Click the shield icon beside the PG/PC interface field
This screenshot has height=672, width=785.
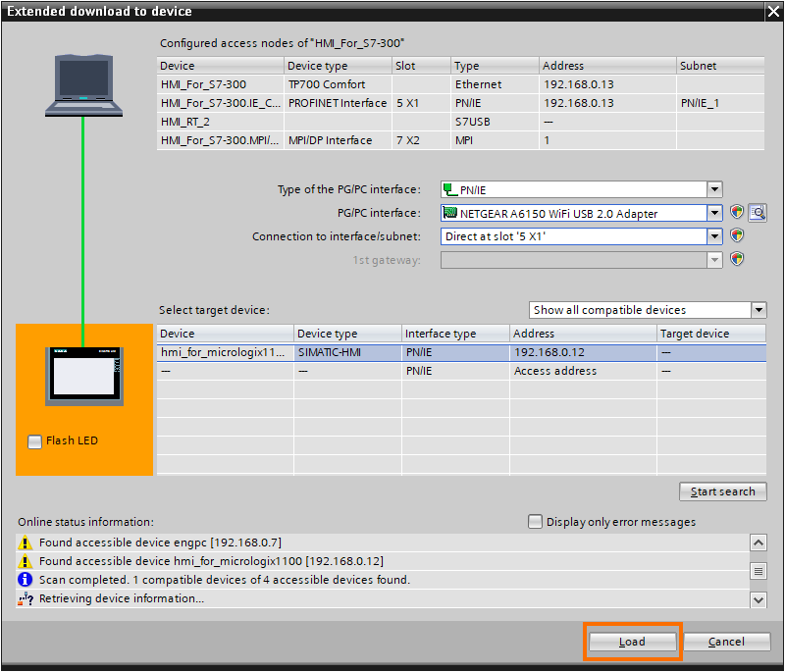(737, 213)
